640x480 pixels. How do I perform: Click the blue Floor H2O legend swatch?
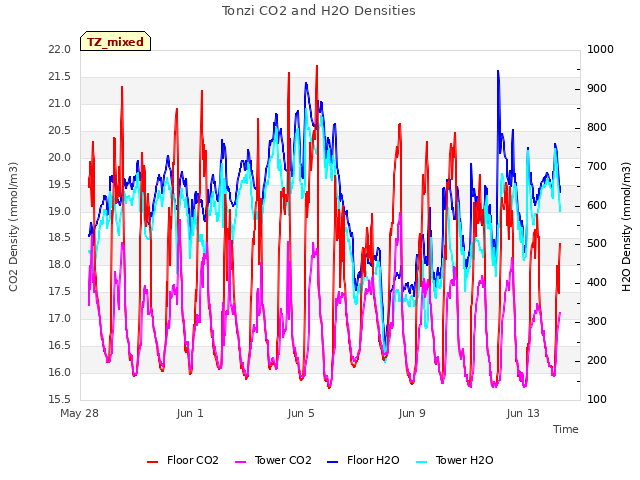(x=333, y=462)
